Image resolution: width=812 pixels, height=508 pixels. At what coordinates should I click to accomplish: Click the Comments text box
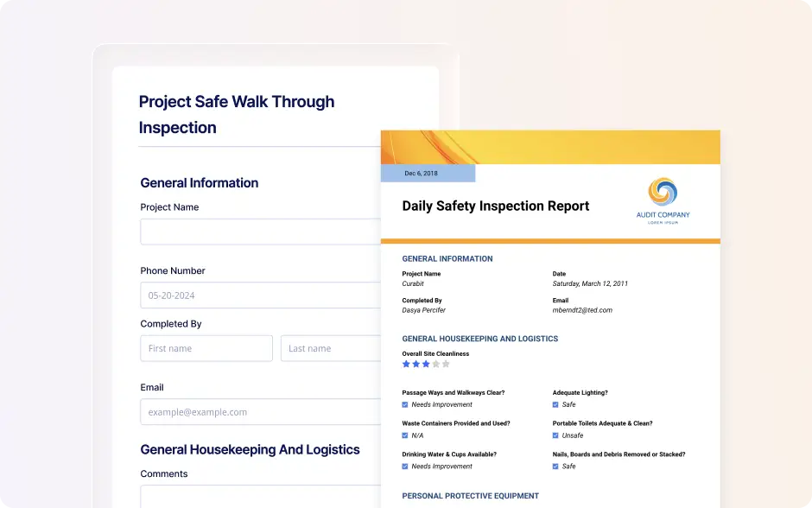tap(261, 497)
